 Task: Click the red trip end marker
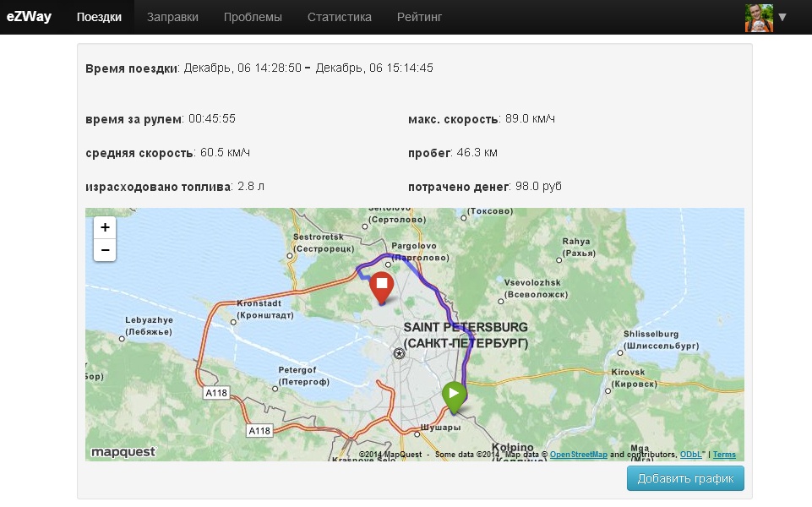click(382, 287)
